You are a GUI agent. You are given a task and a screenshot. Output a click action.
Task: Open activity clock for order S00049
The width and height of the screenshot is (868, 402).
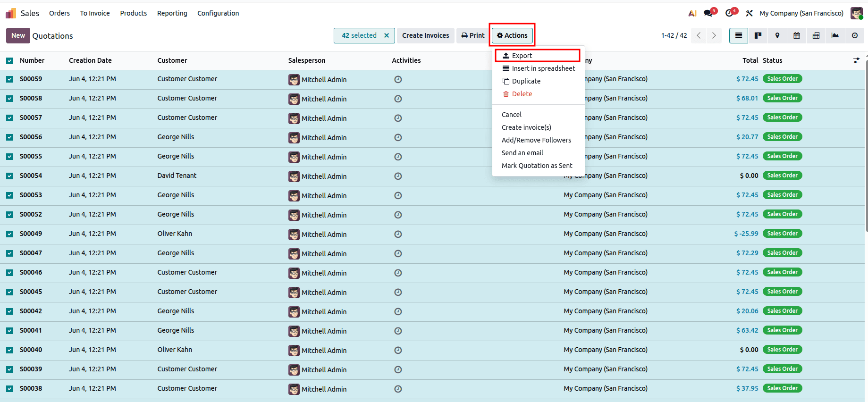click(398, 234)
